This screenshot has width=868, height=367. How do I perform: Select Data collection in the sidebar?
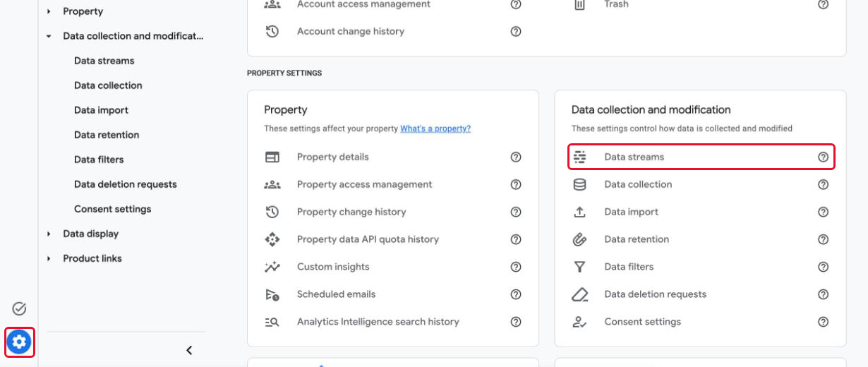pos(108,85)
